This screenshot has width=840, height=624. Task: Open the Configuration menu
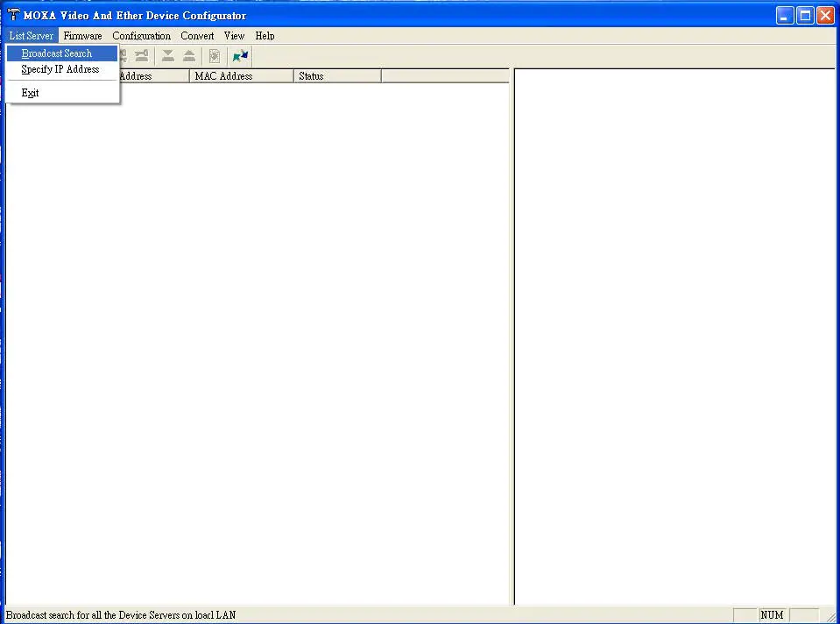point(141,36)
